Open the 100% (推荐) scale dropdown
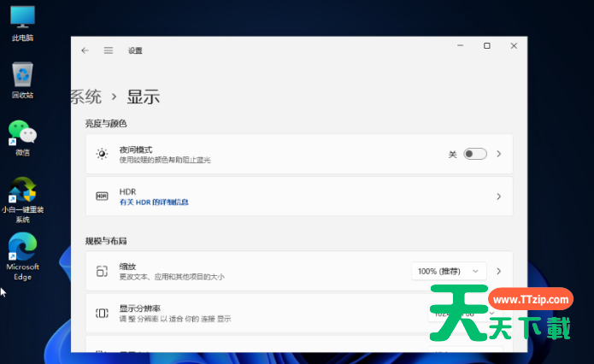594x364 pixels. (449, 271)
